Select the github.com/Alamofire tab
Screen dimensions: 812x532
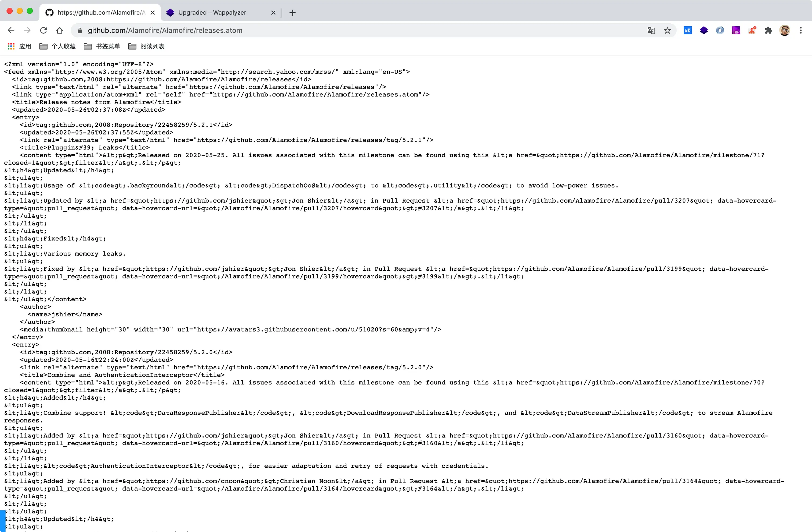click(99, 13)
